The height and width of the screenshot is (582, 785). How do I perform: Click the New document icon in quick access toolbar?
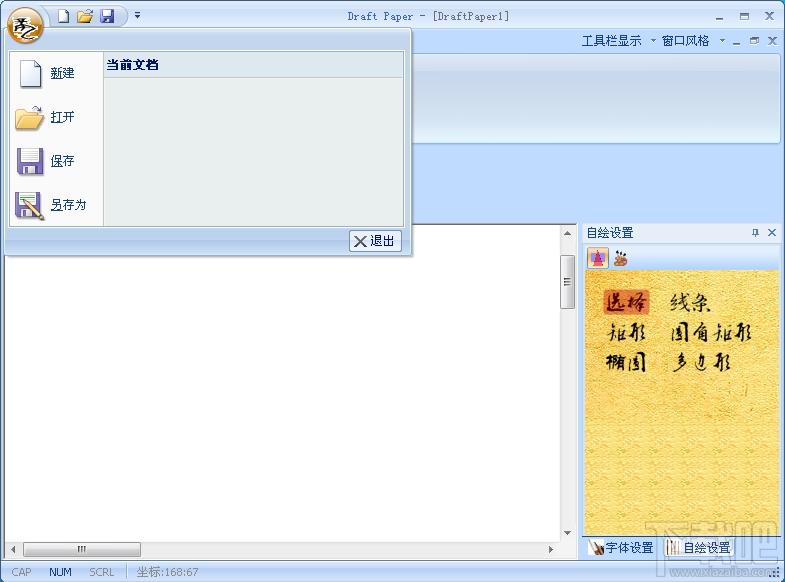coord(63,16)
